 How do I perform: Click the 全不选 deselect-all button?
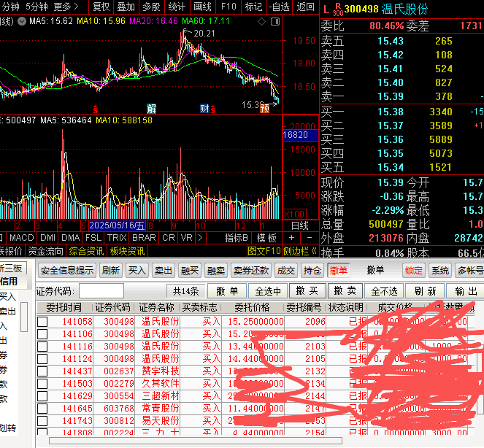click(384, 290)
